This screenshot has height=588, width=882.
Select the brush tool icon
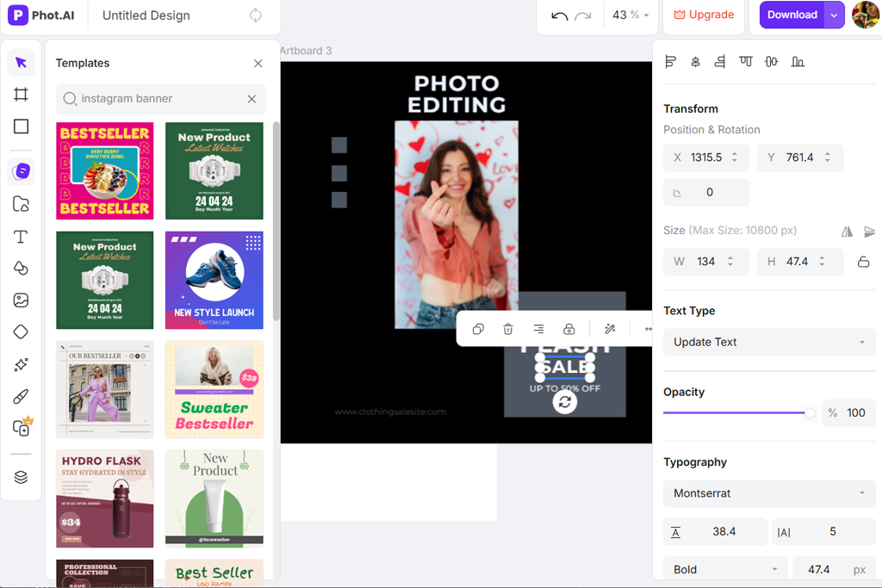click(21, 397)
